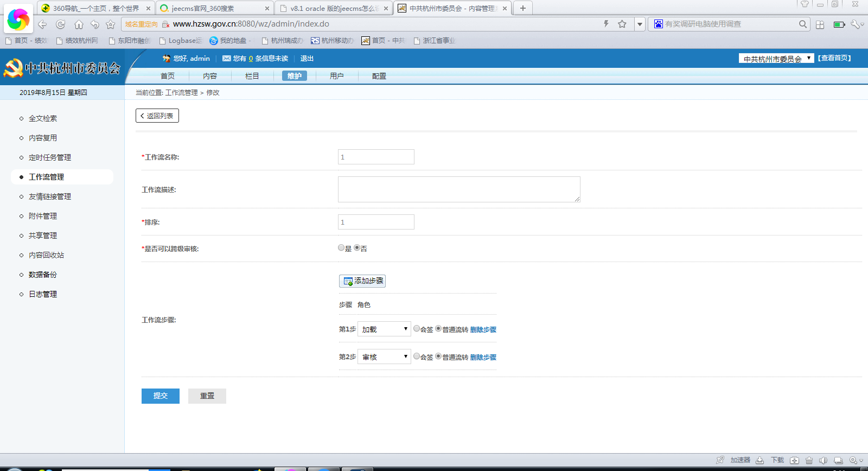Click the Baidu paw search engine icon
Image resolution: width=868 pixels, height=471 pixels.
pos(658,24)
